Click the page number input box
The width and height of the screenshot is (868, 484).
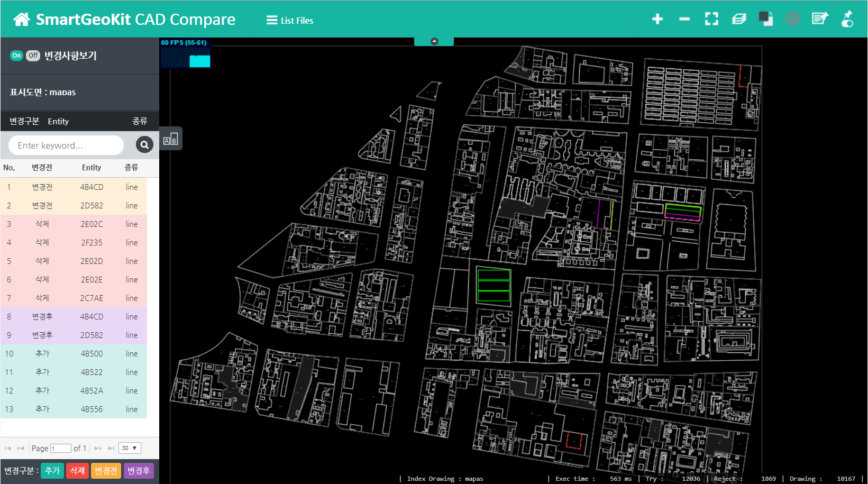tap(61, 448)
